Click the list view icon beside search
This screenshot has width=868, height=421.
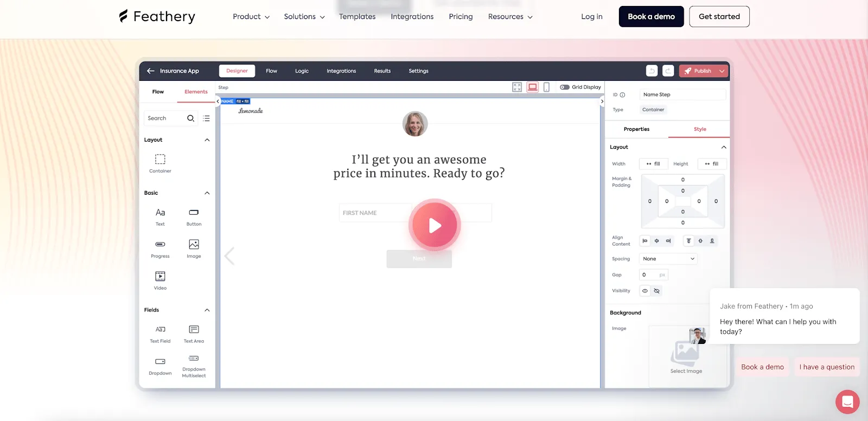(206, 118)
